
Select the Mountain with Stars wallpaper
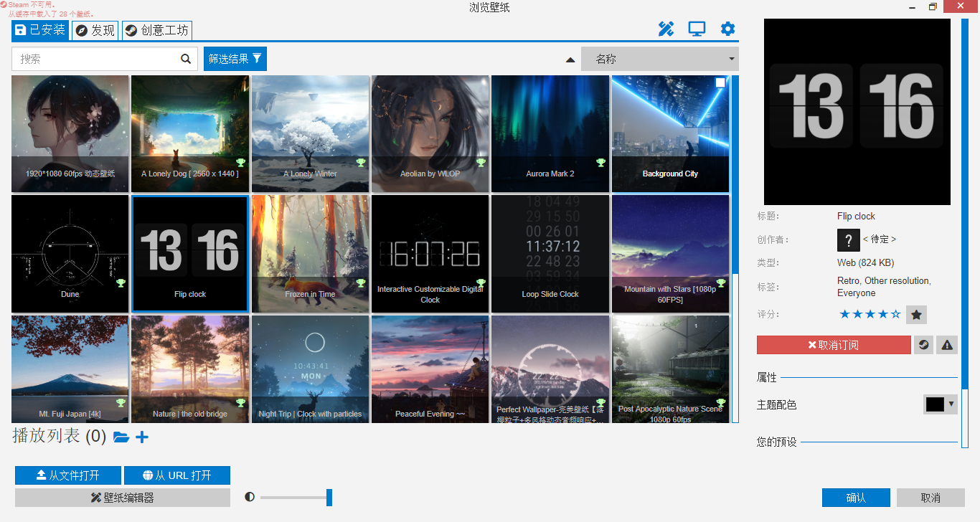point(670,254)
